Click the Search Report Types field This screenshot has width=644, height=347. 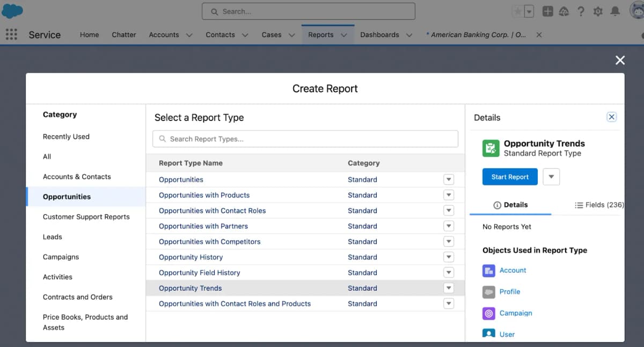305,139
